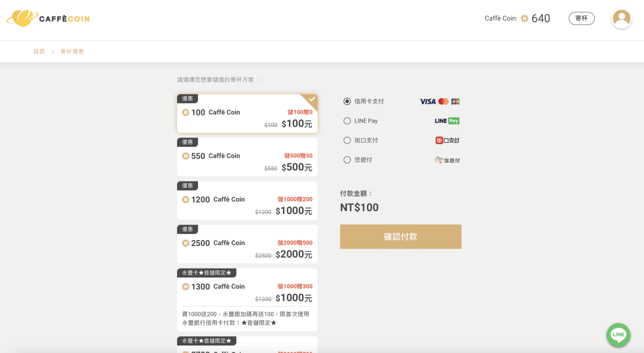Viewport: 644px width, 353px height.
Task: Click the $2000元 price
Action: coord(294,254)
